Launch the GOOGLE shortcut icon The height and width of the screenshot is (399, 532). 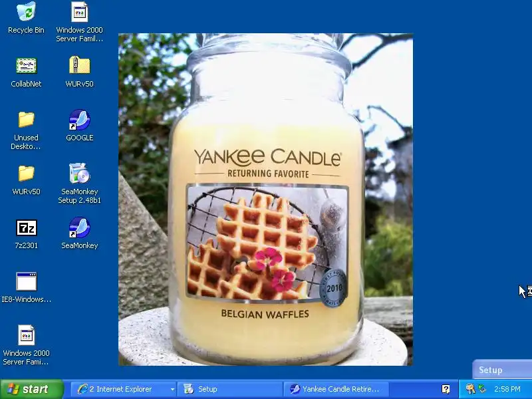(79, 120)
